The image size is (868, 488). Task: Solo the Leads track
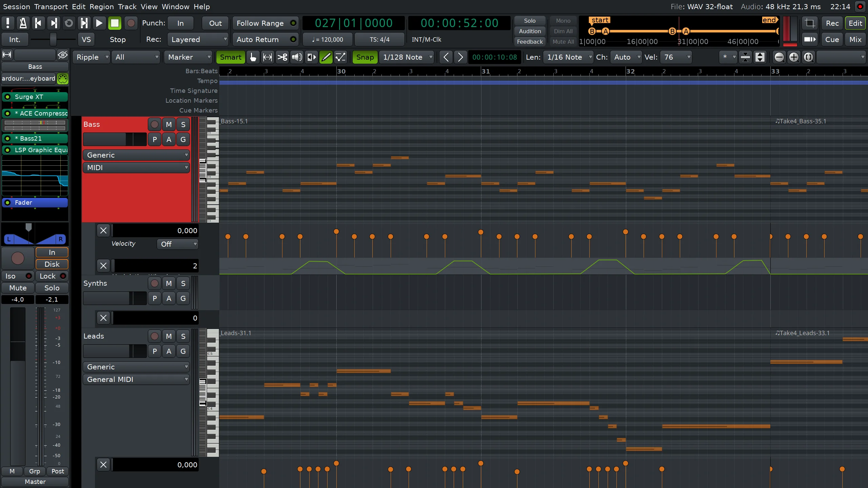(x=183, y=336)
